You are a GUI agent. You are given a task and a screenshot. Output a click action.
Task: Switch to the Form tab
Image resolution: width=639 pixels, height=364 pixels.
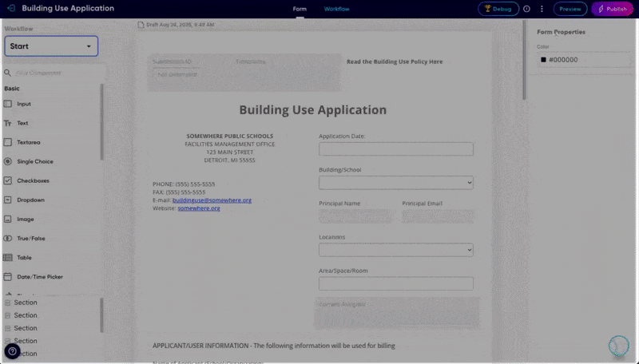tap(300, 9)
